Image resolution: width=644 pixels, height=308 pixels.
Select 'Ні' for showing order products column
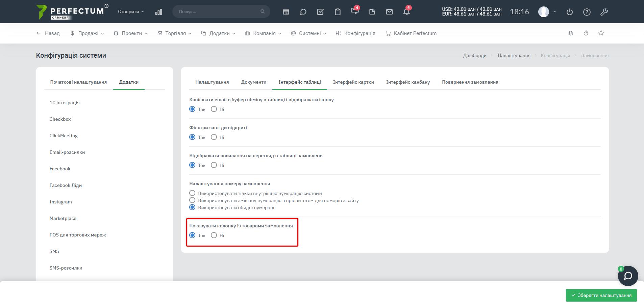214,235
